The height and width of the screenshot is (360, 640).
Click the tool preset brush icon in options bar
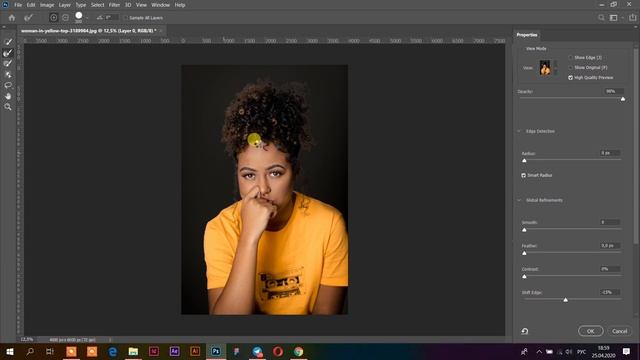point(28,18)
